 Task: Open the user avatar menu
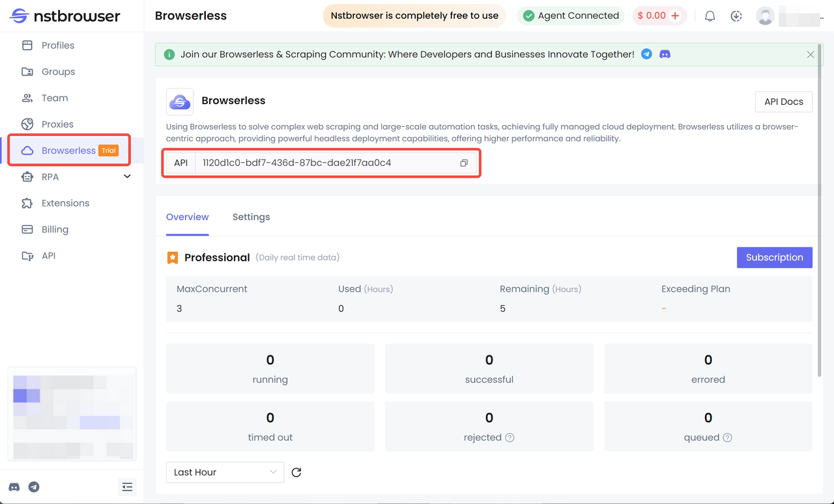765,16
